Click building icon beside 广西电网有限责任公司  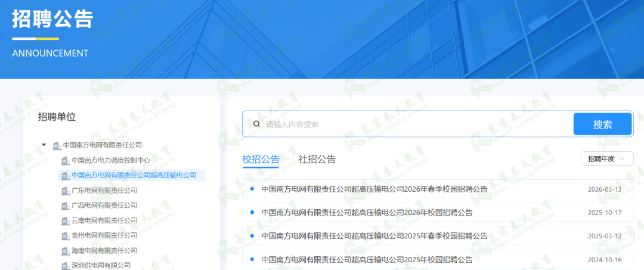point(66,206)
